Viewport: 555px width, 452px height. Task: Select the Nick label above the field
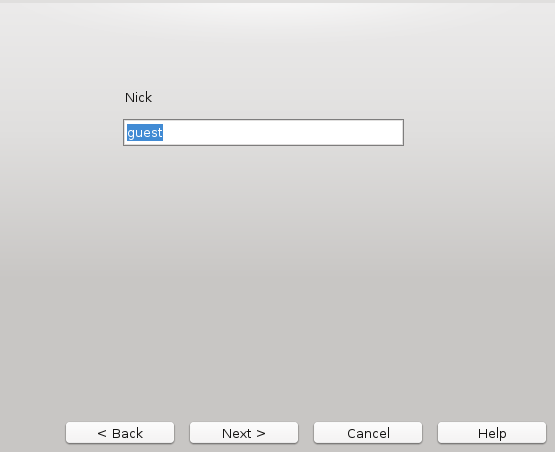(x=138, y=97)
